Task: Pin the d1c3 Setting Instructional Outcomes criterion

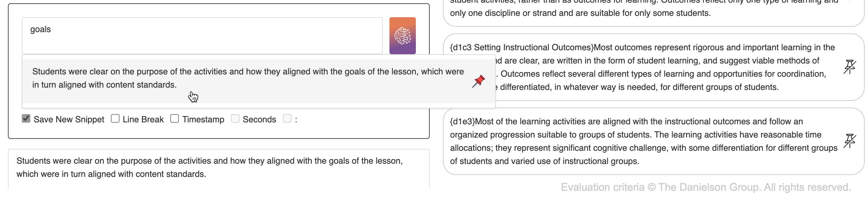Action: tap(850, 67)
